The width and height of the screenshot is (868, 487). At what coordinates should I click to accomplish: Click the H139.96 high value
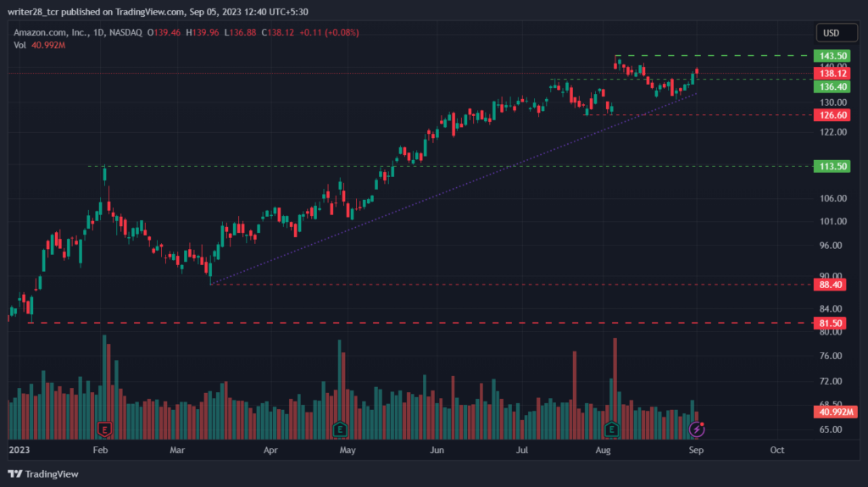tap(202, 33)
